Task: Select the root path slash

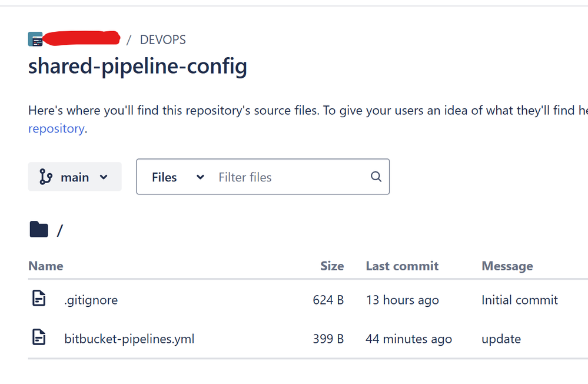Action: (60, 230)
